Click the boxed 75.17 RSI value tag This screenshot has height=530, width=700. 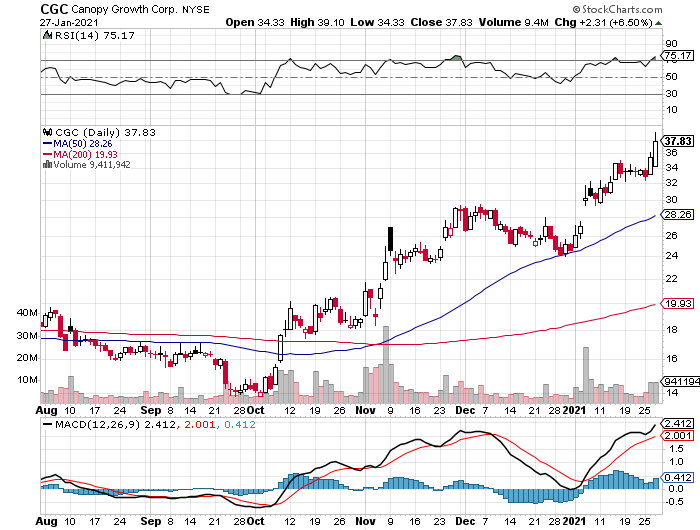click(x=678, y=55)
